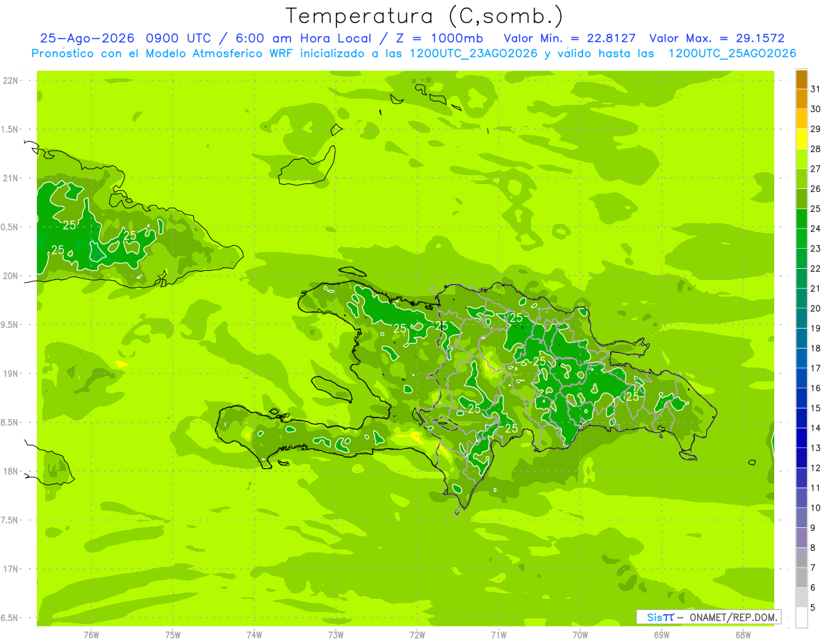Click the date '25-Ago-2026' in header

coord(87,38)
